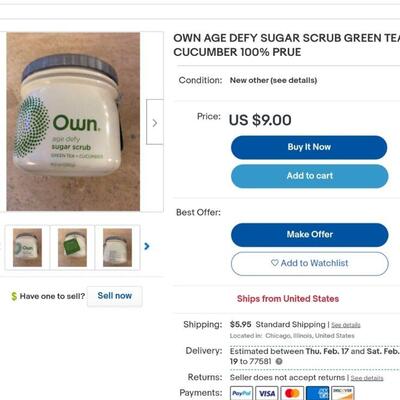Select first thumbnail showing Own jar front
This screenshot has width=400, height=400.
pos(27,247)
